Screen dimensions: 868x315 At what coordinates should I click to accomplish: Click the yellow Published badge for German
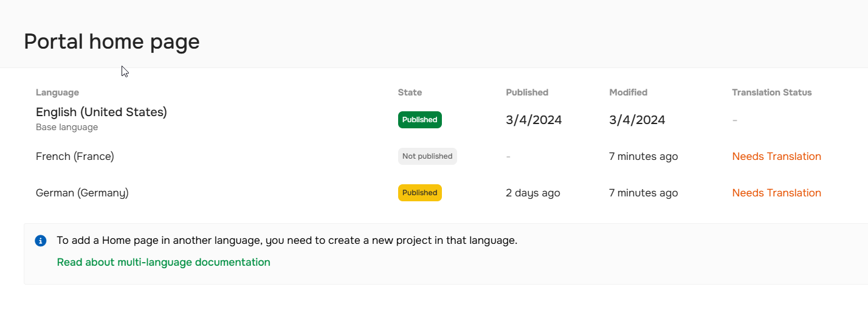pos(420,193)
